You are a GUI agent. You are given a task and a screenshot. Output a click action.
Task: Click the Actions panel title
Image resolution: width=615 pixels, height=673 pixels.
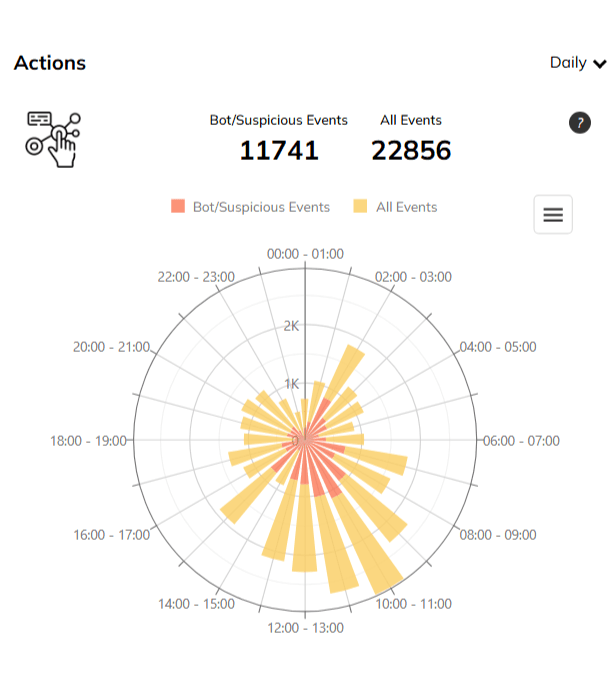tap(50, 63)
